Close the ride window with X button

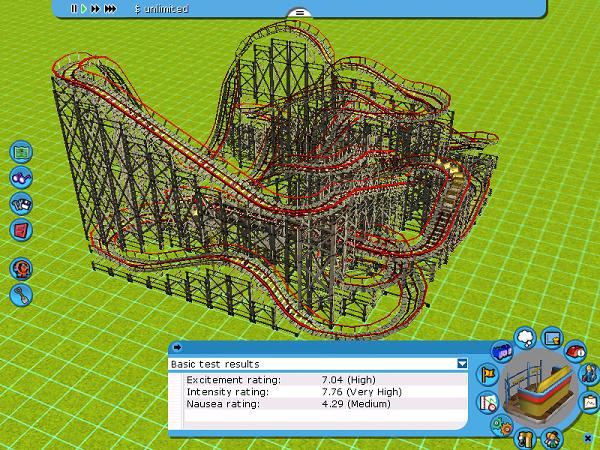(588, 437)
